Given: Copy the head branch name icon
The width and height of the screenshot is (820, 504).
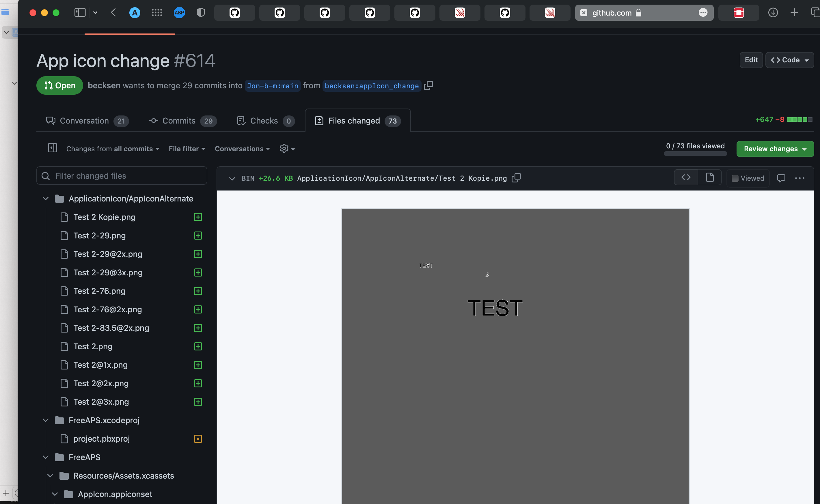Looking at the screenshot, I should pos(428,86).
